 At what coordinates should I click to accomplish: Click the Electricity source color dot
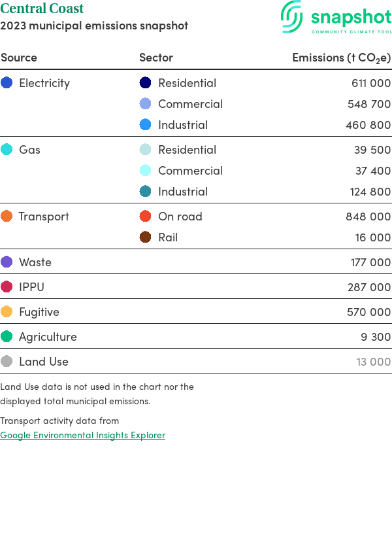click(x=7, y=83)
